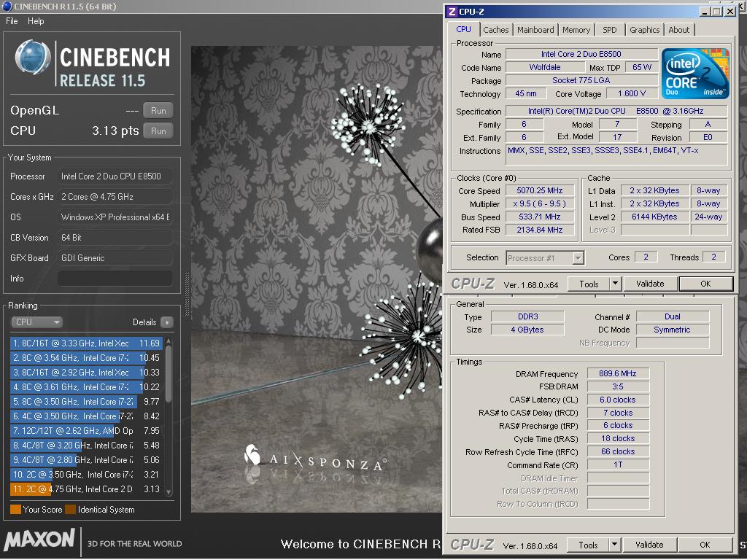747x560 pixels.
Task: Minimize the CPU-Z window
Action: 705,12
